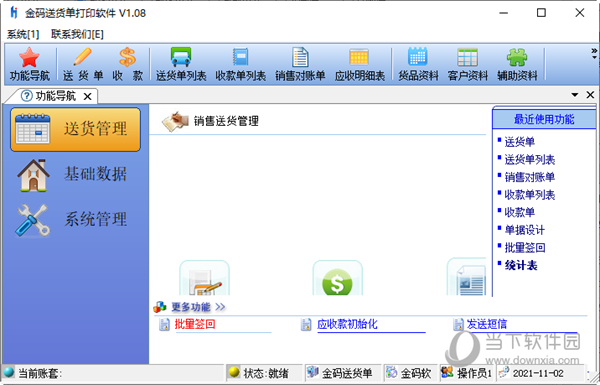Screen dimensions: 600x385
Task: Open 销售对账单 from the toolbar
Action: pos(300,64)
